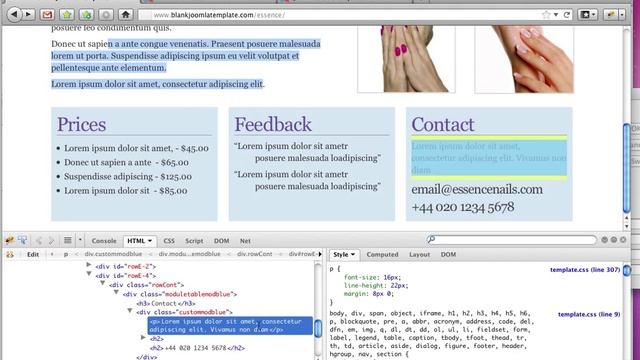Go back with the browser back arrow

[x=14, y=15]
